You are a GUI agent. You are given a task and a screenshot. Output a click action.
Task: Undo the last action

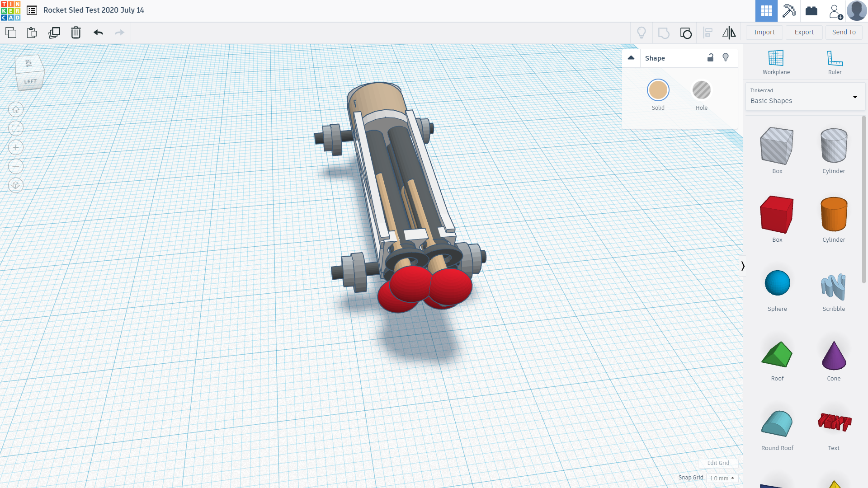point(98,33)
